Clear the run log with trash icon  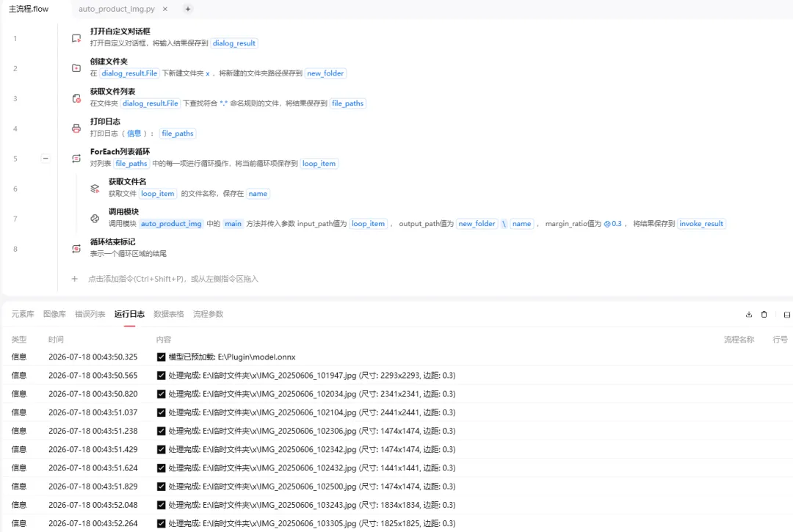[x=764, y=314]
